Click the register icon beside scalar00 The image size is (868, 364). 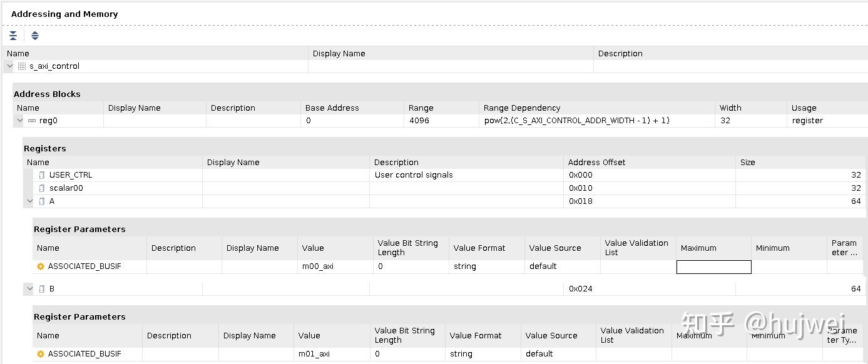(x=41, y=188)
